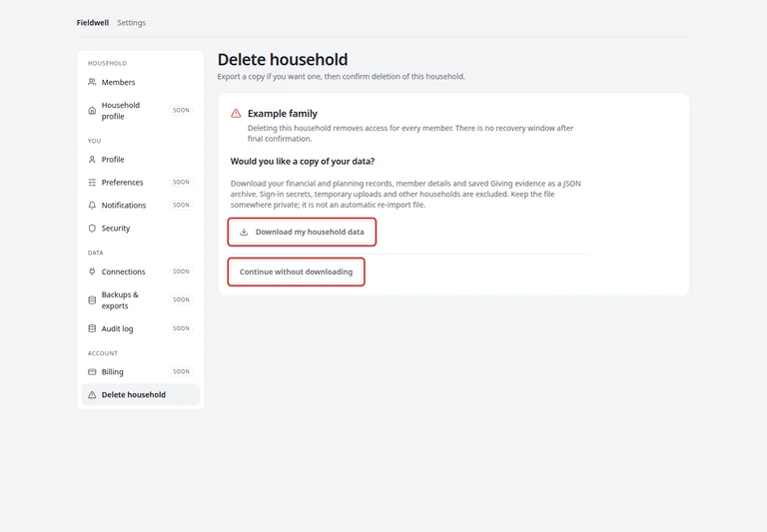
Task: Open Preferences in the sidebar
Action: 141,183
